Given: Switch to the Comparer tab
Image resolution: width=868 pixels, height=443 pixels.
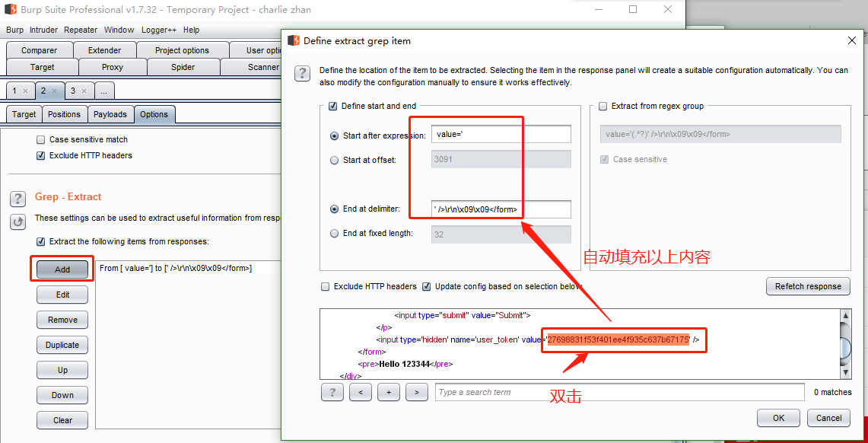Looking at the screenshot, I should click(x=40, y=50).
